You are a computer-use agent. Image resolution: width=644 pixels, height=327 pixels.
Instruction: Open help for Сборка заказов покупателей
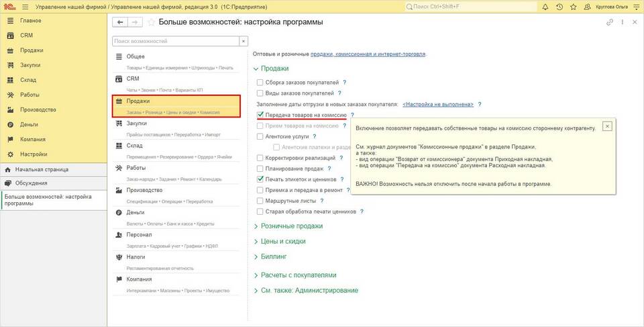(x=345, y=83)
